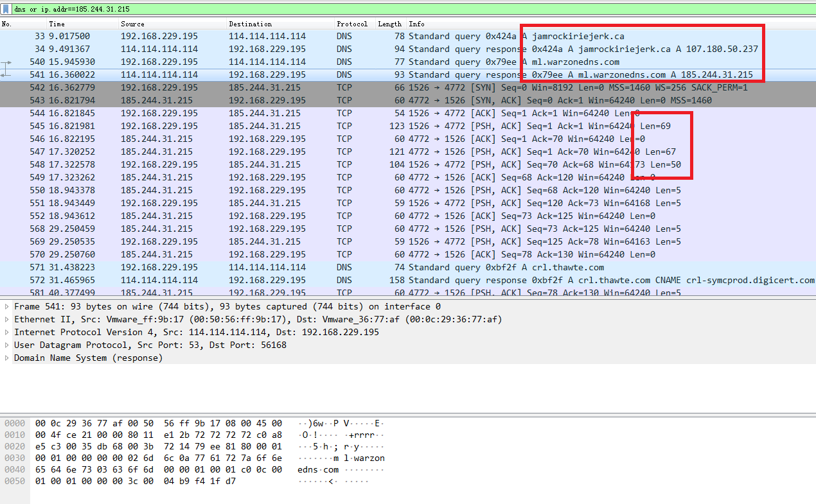Click source 185.244.31.215 in packet 543

tap(157, 100)
